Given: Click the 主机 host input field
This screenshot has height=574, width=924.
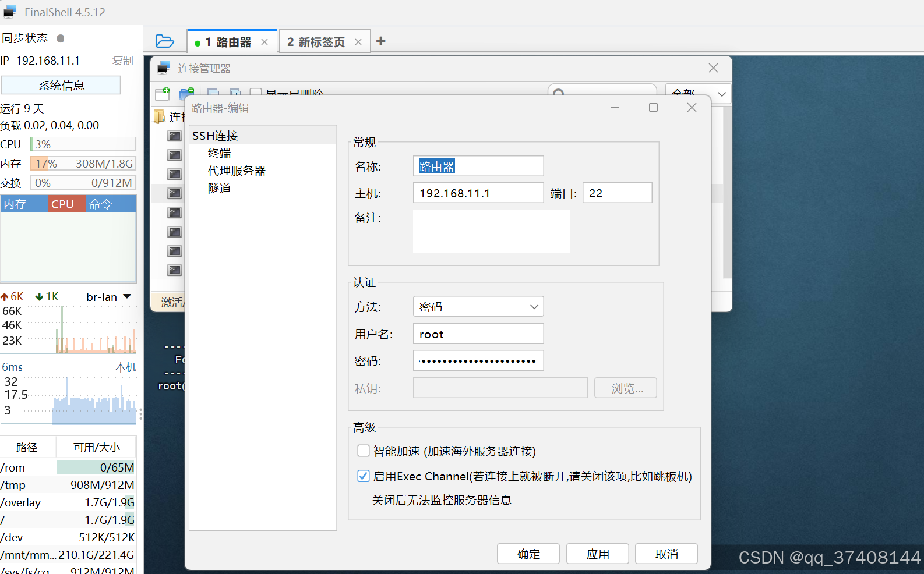Looking at the screenshot, I should 478,193.
